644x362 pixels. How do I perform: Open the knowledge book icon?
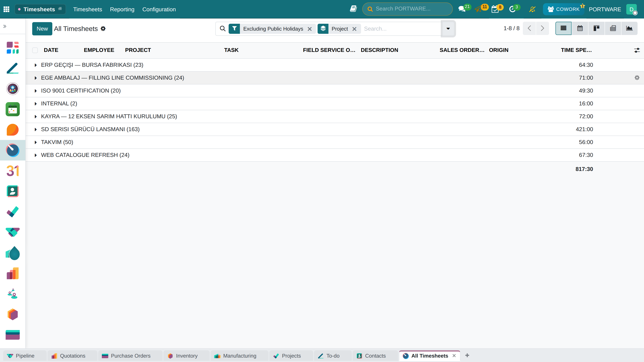(353, 9)
